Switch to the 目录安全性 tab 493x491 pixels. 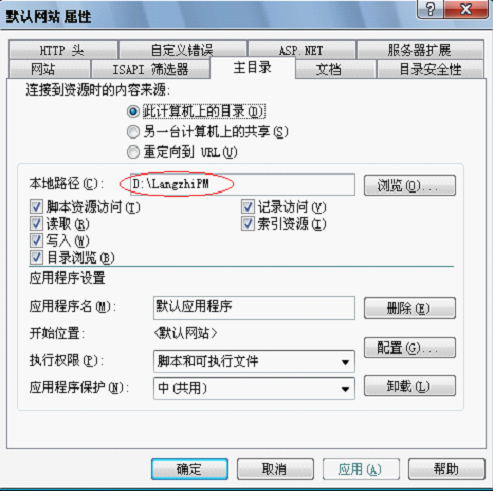(x=430, y=69)
